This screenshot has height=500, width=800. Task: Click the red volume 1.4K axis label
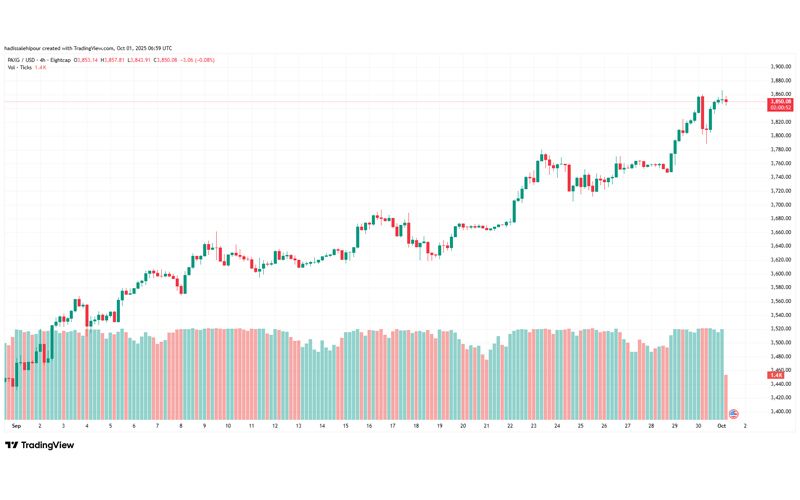[x=776, y=375]
